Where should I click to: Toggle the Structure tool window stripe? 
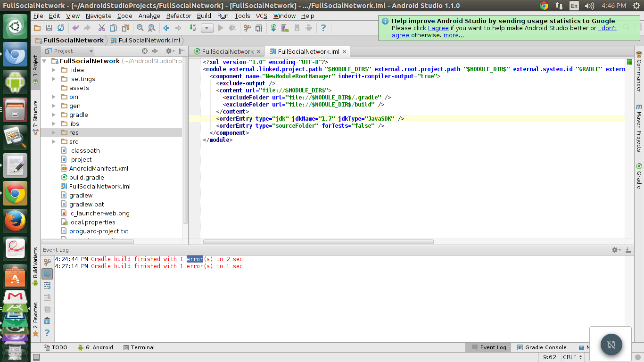coord(35,117)
